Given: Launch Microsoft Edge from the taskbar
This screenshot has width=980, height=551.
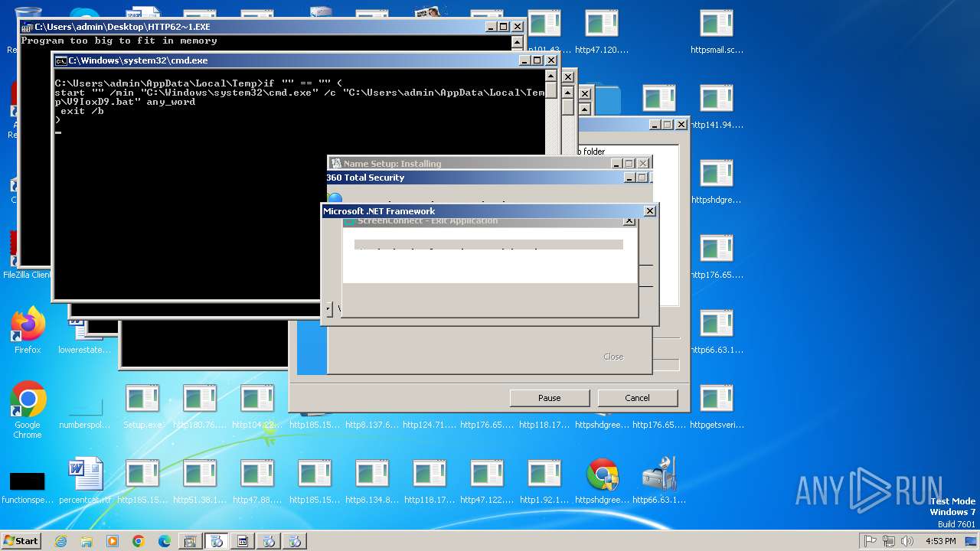Looking at the screenshot, I should tap(165, 541).
